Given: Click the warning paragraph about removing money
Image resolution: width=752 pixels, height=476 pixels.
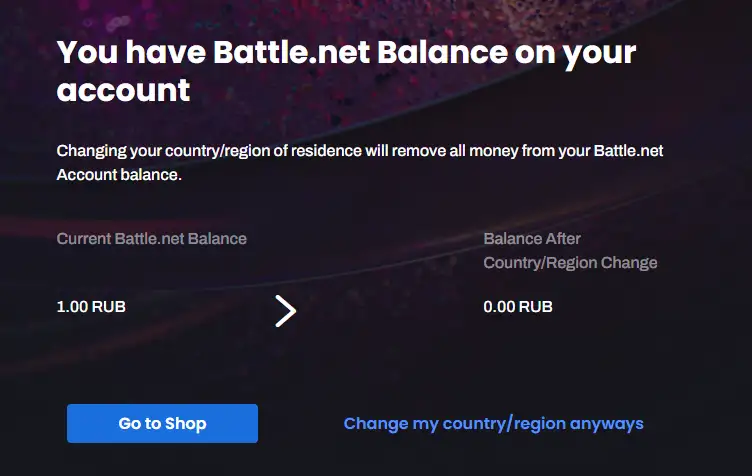Looking at the screenshot, I should (x=360, y=162).
